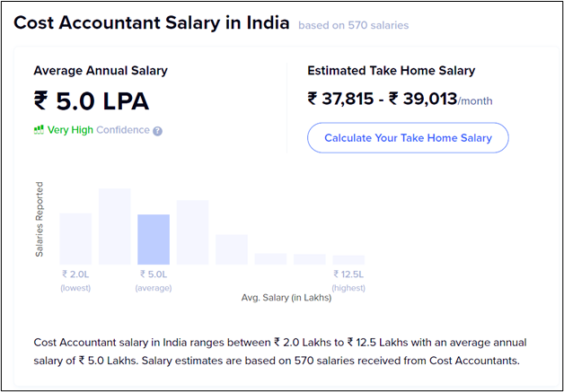The width and height of the screenshot is (564, 392).
Task: Click the Confidence help question mark icon
Action: coord(157,131)
